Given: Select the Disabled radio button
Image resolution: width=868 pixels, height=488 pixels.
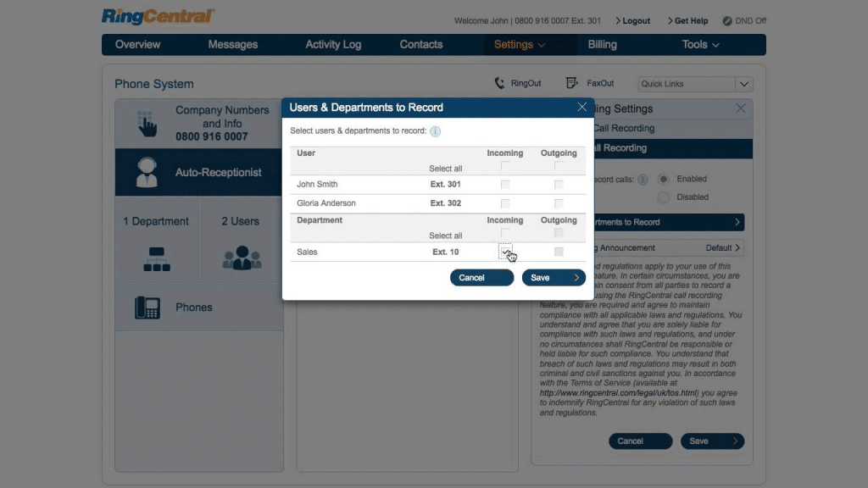Looking at the screenshot, I should [x=663, y=197].
